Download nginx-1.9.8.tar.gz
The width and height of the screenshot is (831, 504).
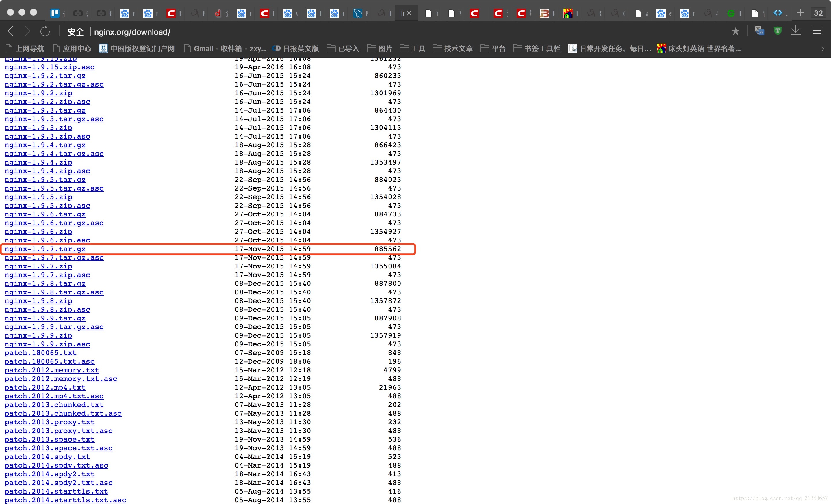point(45,284)
